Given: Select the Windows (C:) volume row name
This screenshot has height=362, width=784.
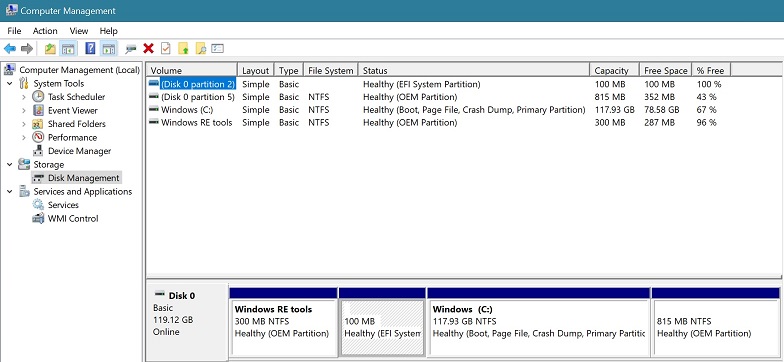Looking at the screenshot, I should pyautogui.click(x=187, y=110).
